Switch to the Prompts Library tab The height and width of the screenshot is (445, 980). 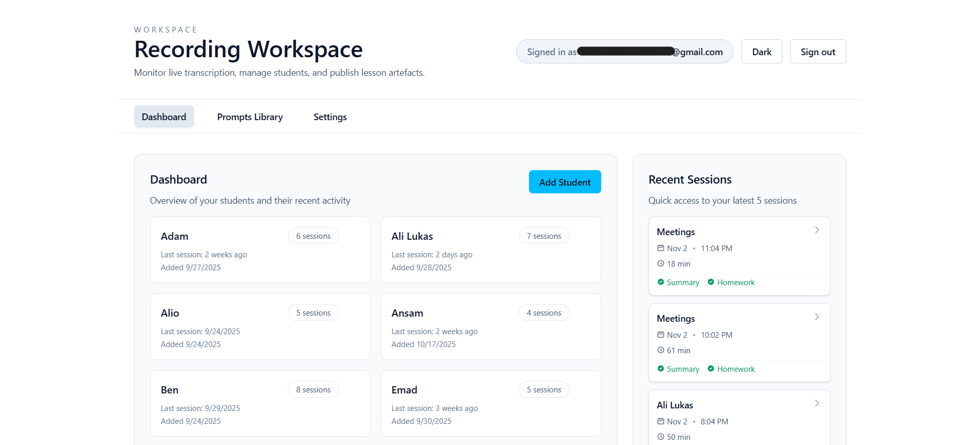[x=250, y=117]
